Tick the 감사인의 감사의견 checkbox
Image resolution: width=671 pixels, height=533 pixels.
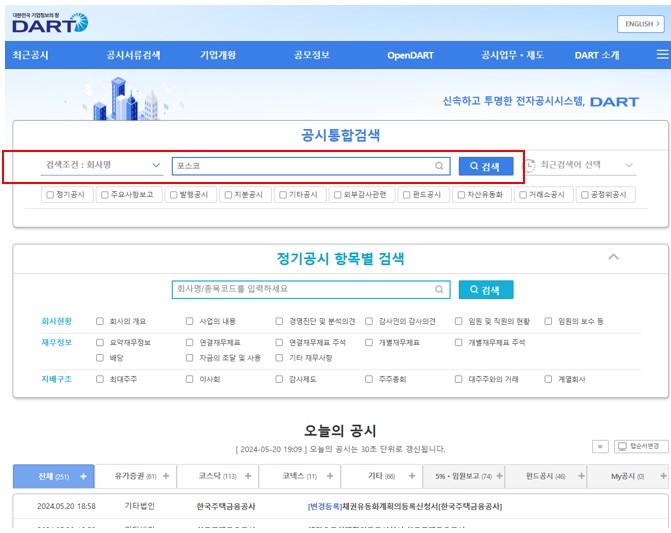click(x=369, y=321)
